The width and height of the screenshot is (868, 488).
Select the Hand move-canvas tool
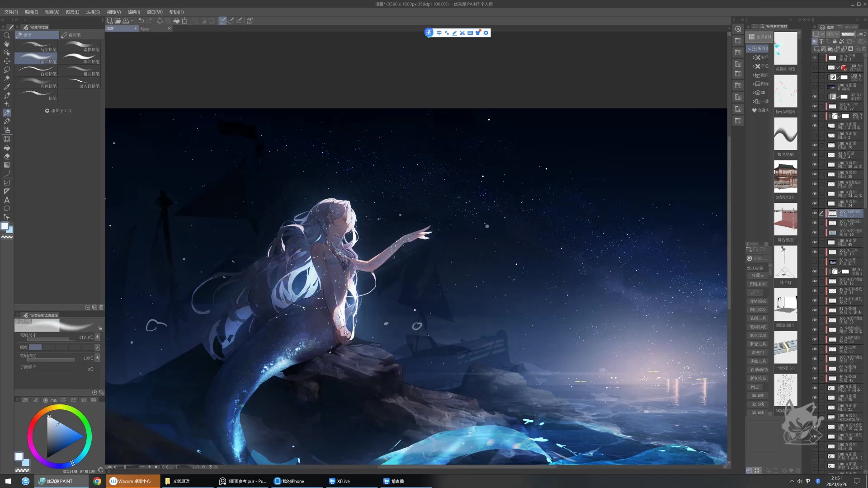click(x=7, y=44)
